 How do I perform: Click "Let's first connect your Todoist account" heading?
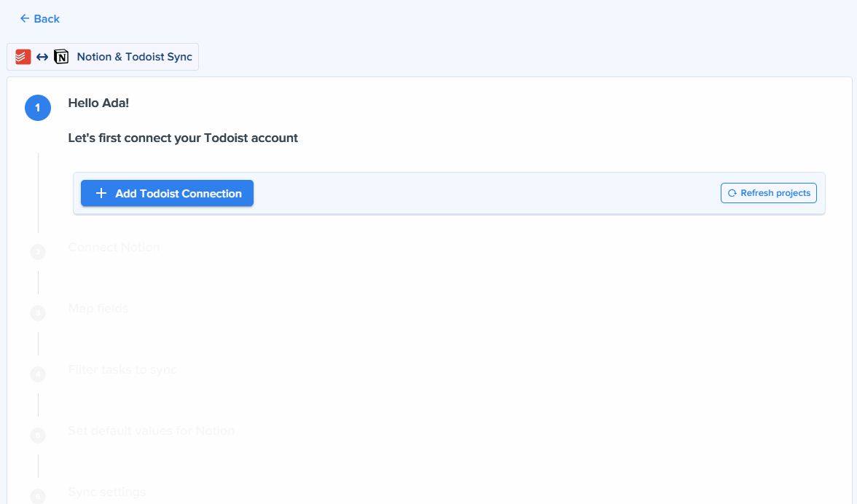click(183, 138)
